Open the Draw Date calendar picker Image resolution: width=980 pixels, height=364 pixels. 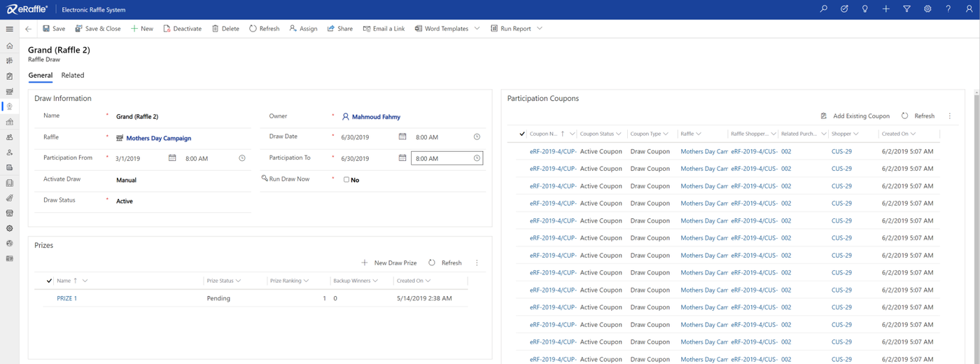(x=402, y=137)
